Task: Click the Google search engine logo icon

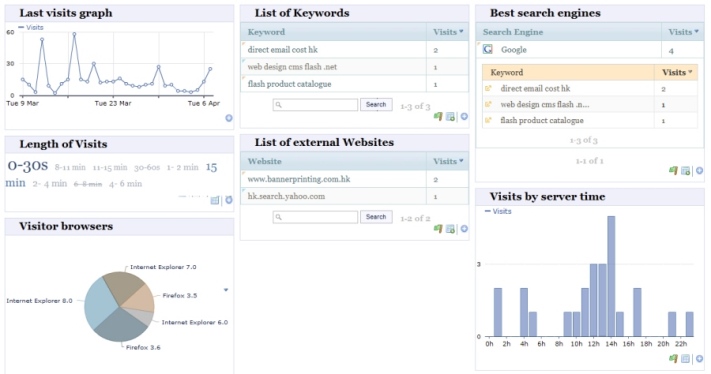Action: 488,49
